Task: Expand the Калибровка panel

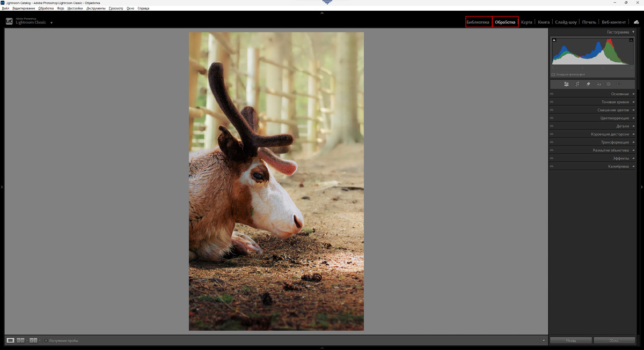Action: pyautogui.click(x=633, y=166)
